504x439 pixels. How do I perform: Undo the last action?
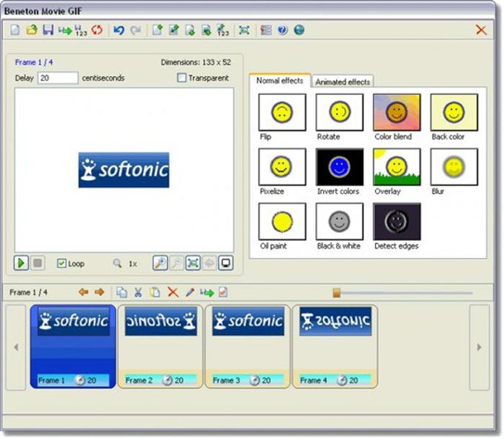pyautogui.click(x=119, y=30)
